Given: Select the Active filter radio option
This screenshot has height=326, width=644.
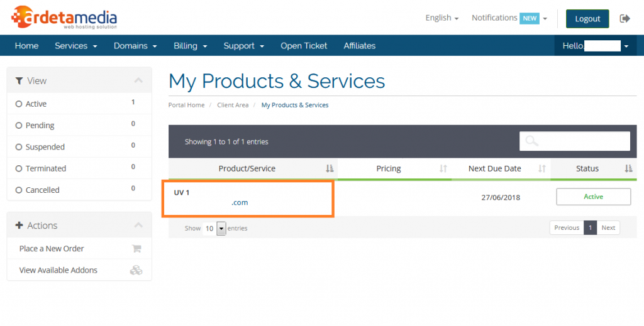Looking at the screenshot, I should pos(19,104).
